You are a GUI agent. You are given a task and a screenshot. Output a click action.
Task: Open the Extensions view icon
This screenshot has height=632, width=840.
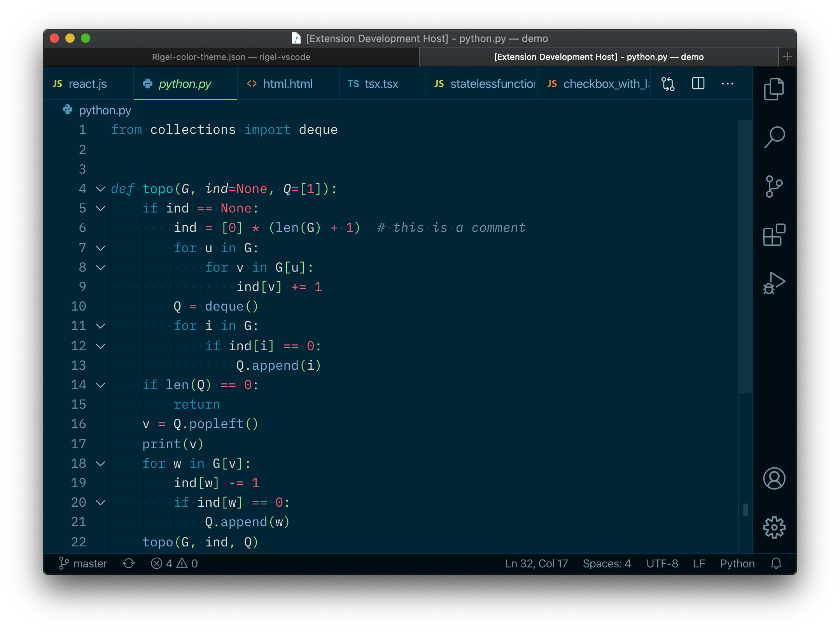point(774,235)
